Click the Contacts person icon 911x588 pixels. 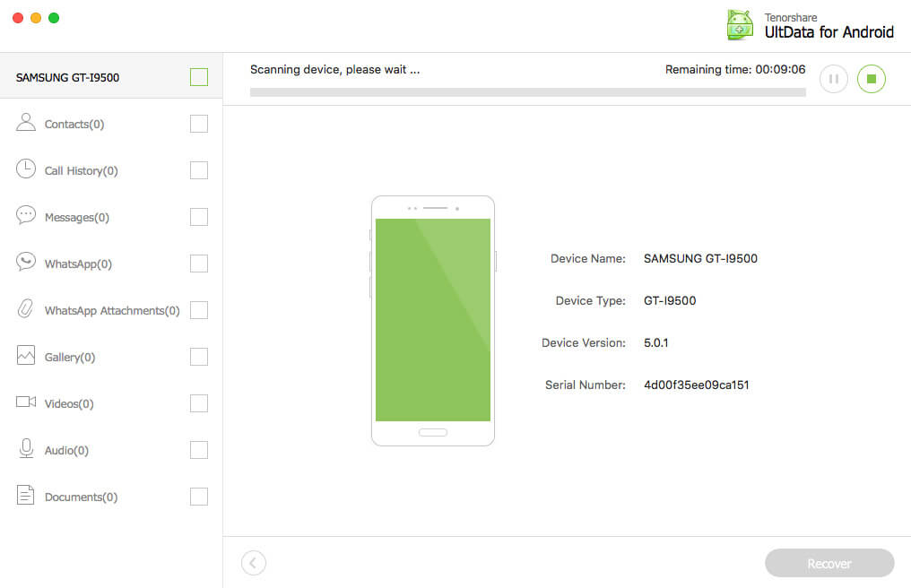pos(26,122)
